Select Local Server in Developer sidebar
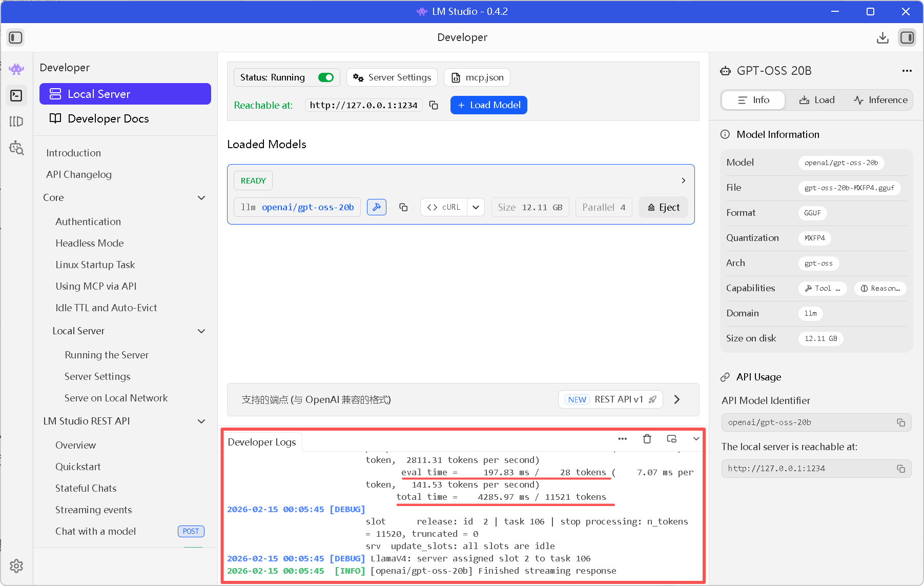 pos(125,94)
